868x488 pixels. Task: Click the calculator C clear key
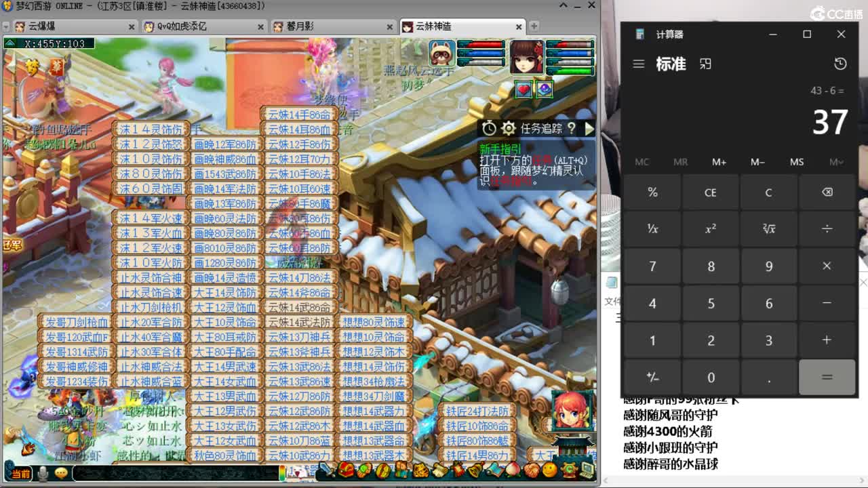tap(768, 192)
